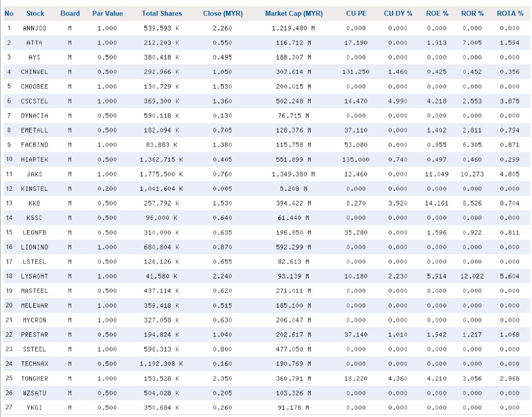Select the ATTA stock name
This screenshot has height=417, width=532.
[x=34, y=43]
